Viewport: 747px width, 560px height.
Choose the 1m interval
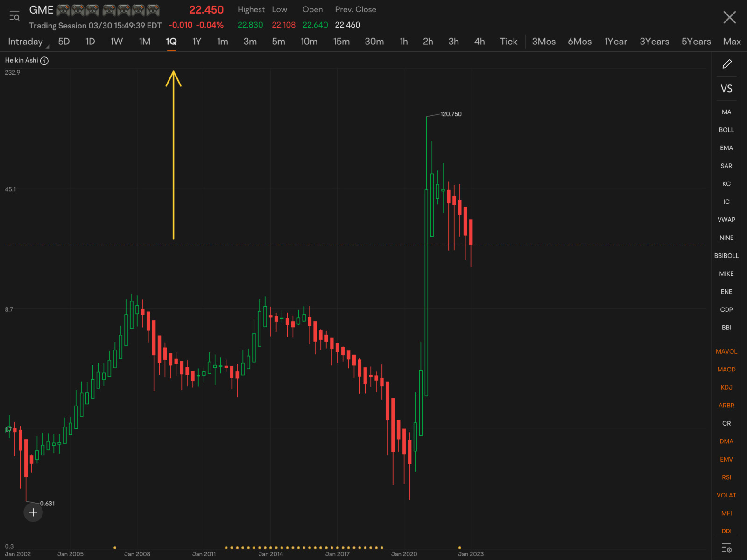(x=223, y=42)
